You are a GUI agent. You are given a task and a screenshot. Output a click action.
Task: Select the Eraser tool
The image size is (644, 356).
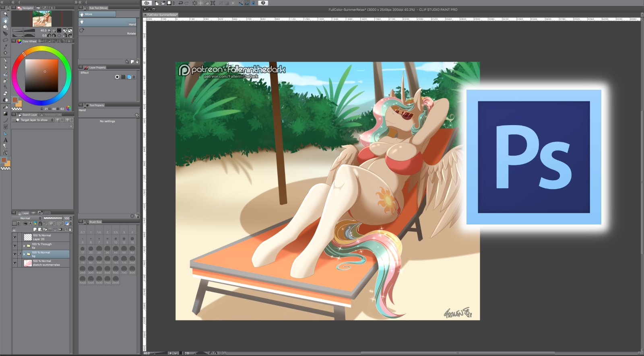tap(5, 93)
